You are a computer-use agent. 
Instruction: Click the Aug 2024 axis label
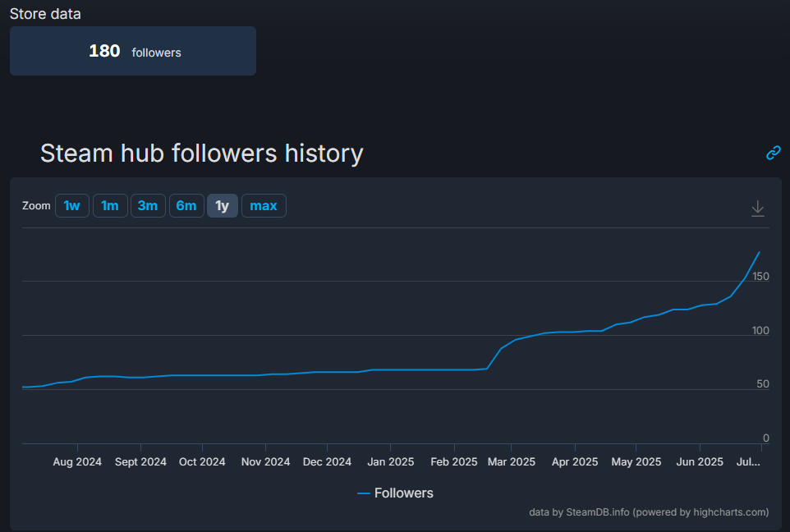coord(77,461)
